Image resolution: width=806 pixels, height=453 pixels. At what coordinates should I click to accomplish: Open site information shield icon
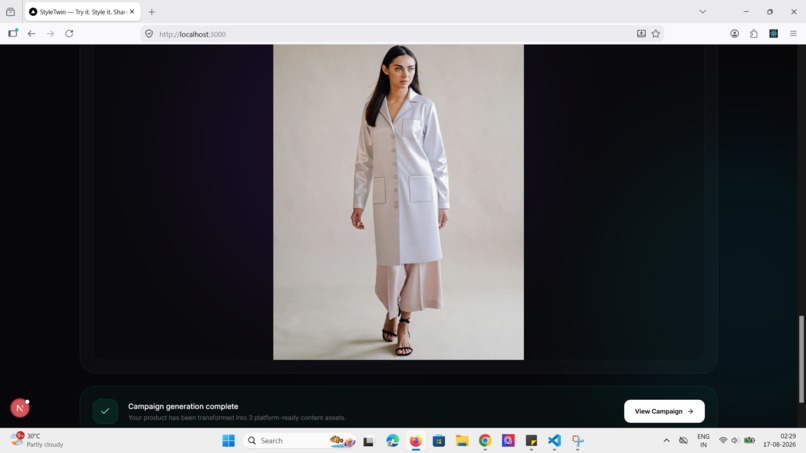pos(149,34)
